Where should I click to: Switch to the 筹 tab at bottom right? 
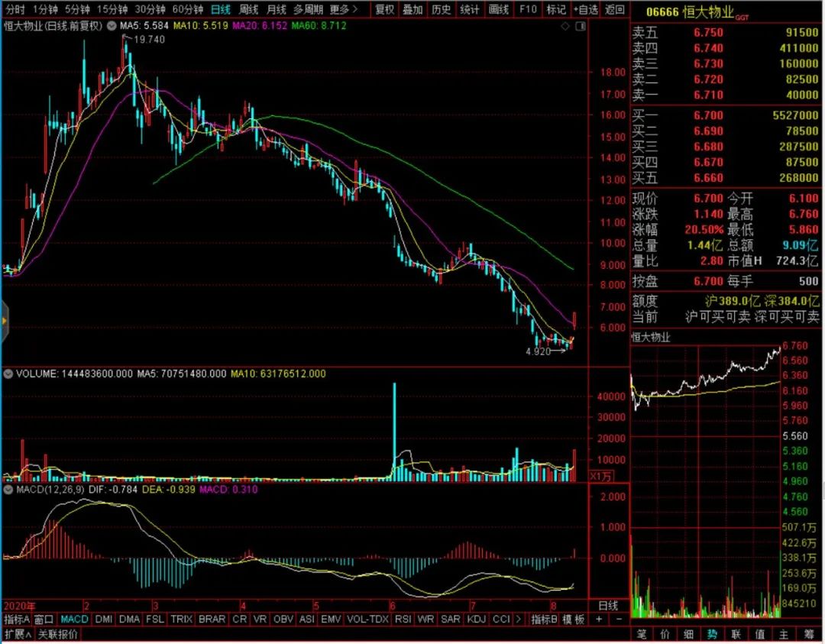click(807, 634)
